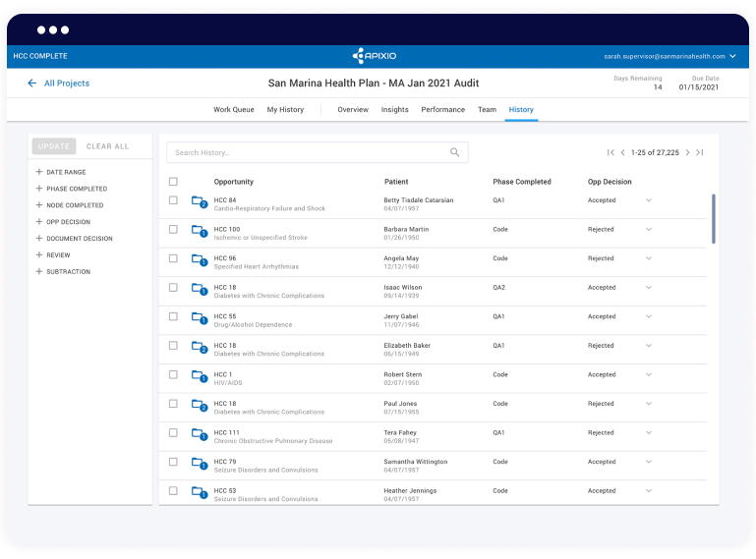Expand the Date Range filter
The image size is (756, 559).
(x=61, y=172)
